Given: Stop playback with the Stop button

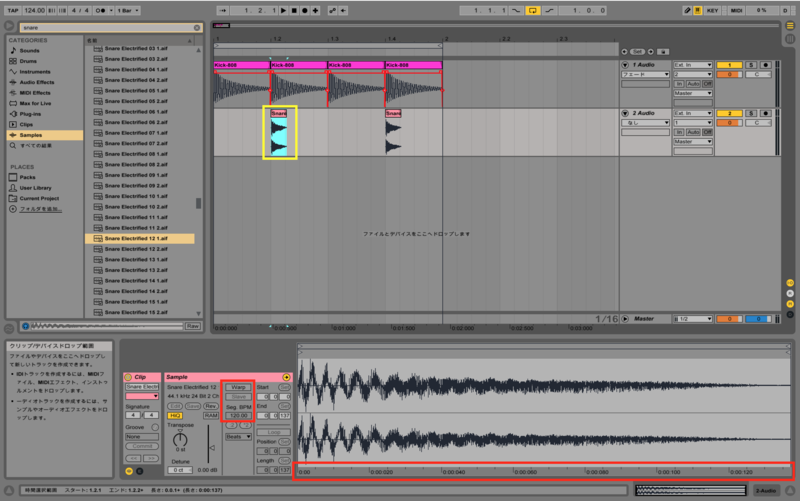Looking at the screenshot, I should coord(294,10).
